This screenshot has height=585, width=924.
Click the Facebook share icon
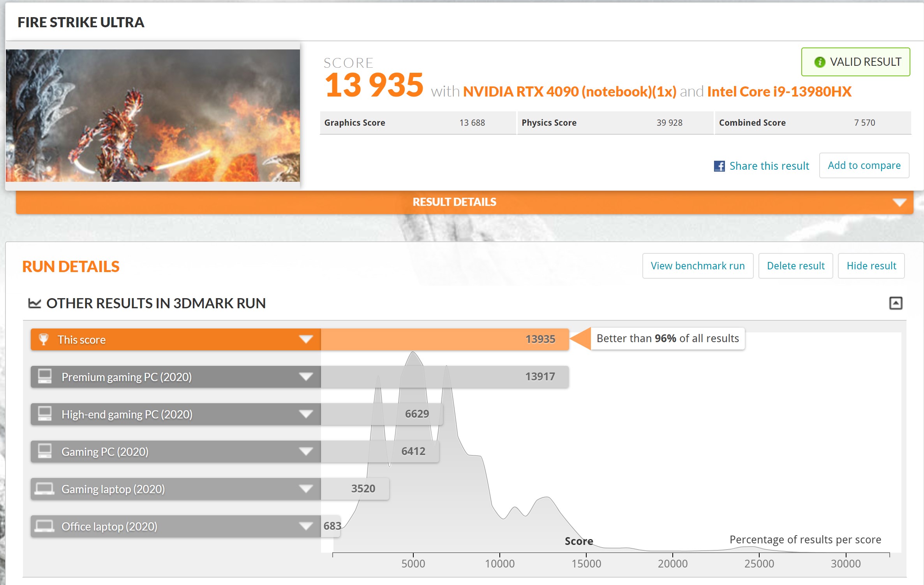coord(719,166)
